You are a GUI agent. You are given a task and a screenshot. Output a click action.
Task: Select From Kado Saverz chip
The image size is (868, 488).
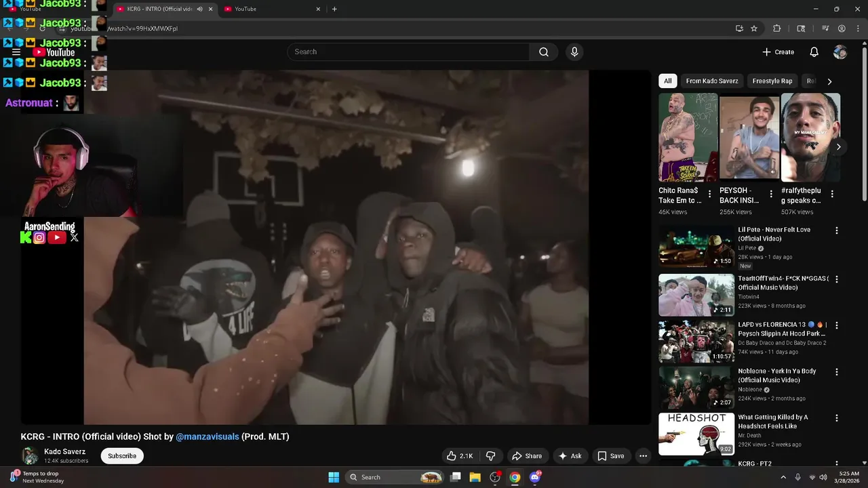click(712, 81)
